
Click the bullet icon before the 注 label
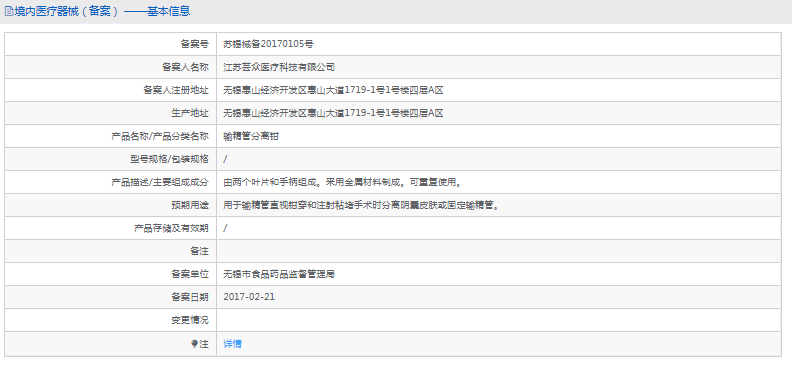tap(193, 344)
